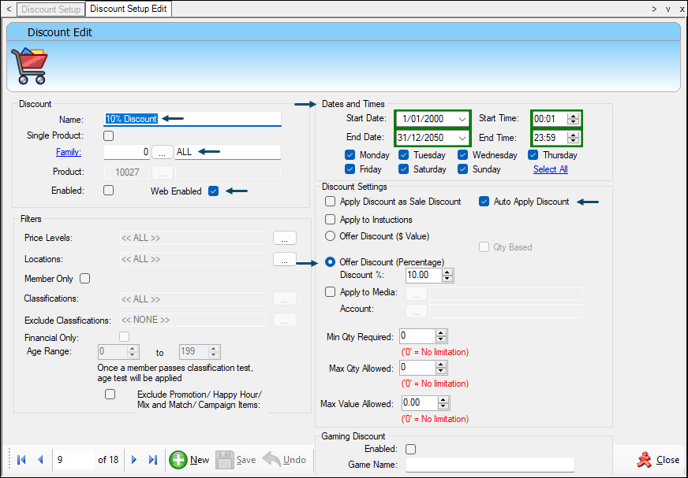688x478 pixels.
Task: Open the Locations browse button
Action: click(x=284, y=259)
